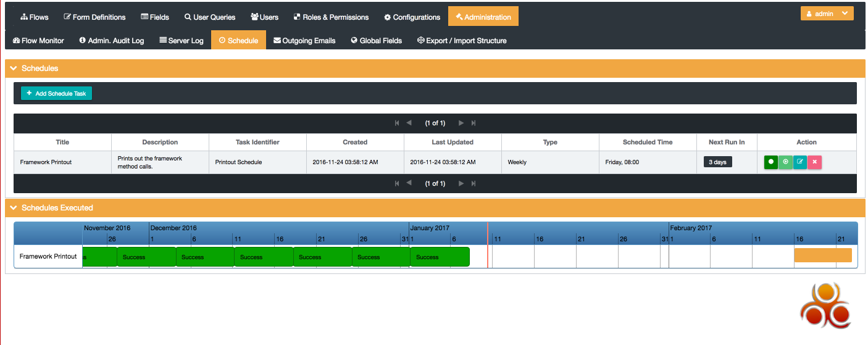Go to last page in the paginator below the table
The width and height of the screenshot is (868, 345).
(x=474, y=183)
